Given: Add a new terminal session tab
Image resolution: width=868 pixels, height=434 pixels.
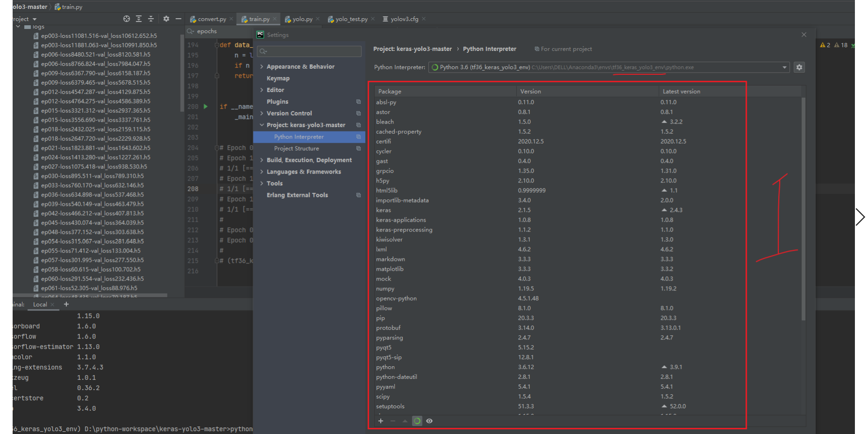Looking at the screenshot, I should click(x=66, y=304).
